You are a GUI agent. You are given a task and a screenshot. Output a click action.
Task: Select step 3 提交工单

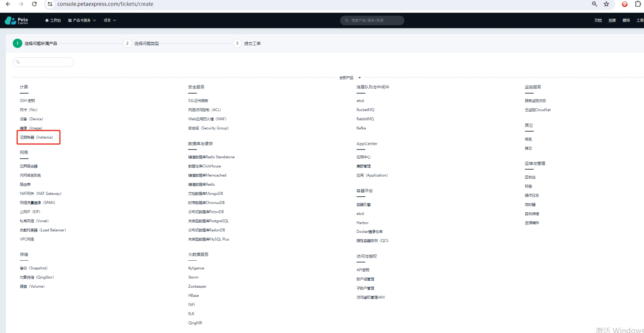tap(247, 43)
